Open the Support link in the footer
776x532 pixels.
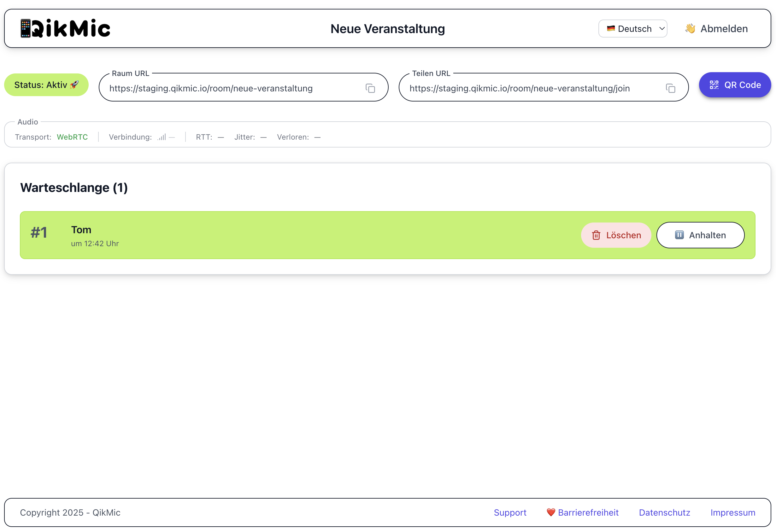point(510,512)
